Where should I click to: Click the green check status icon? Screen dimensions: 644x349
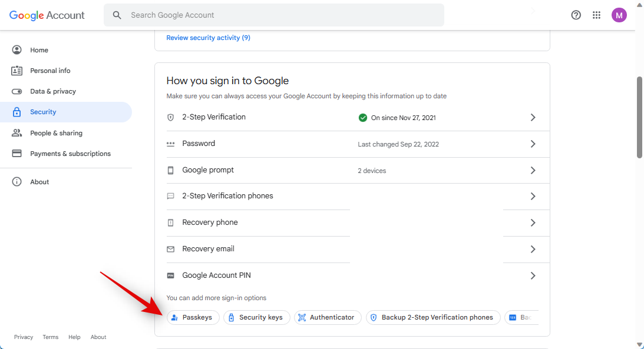click(x=363, y=118)
